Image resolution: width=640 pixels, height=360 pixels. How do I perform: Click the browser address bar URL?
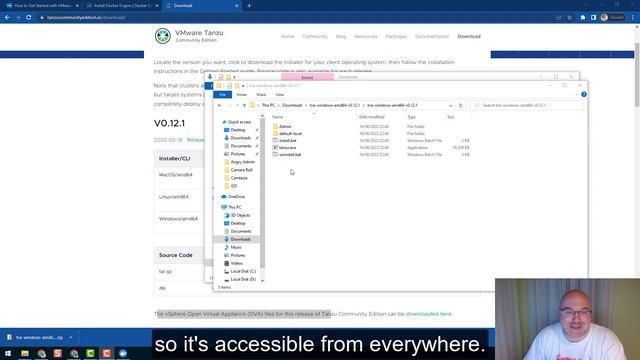86,18
